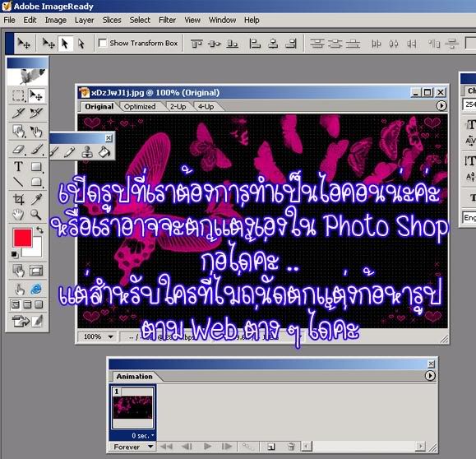
Task: Select the Animation palette tab
Action: (135, 377)
